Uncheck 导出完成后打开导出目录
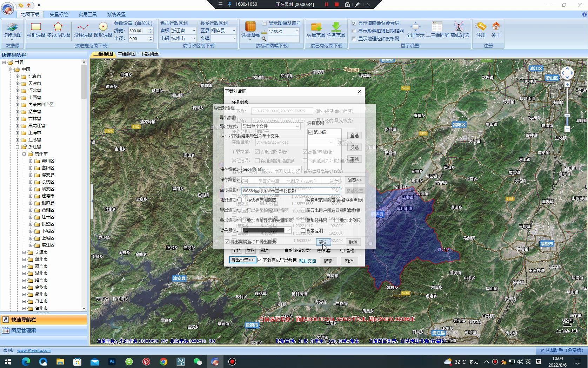The height and width of the screenshot is (368, 588). pyautogui.click(x=227, y=242)
